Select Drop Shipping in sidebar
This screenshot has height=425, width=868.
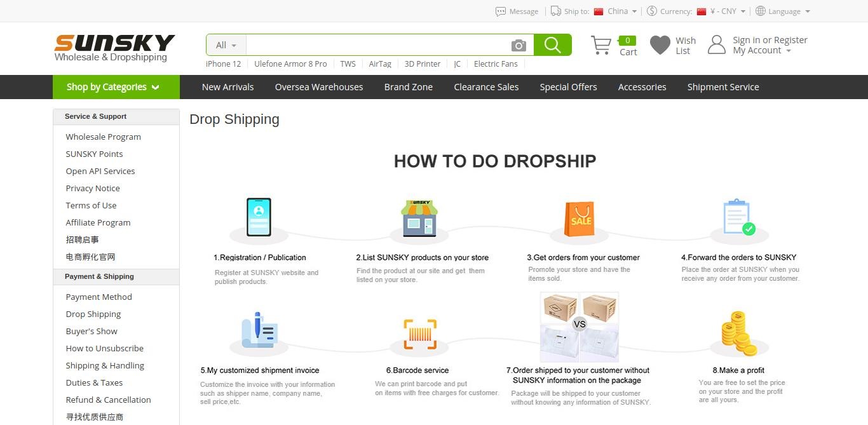93,314
